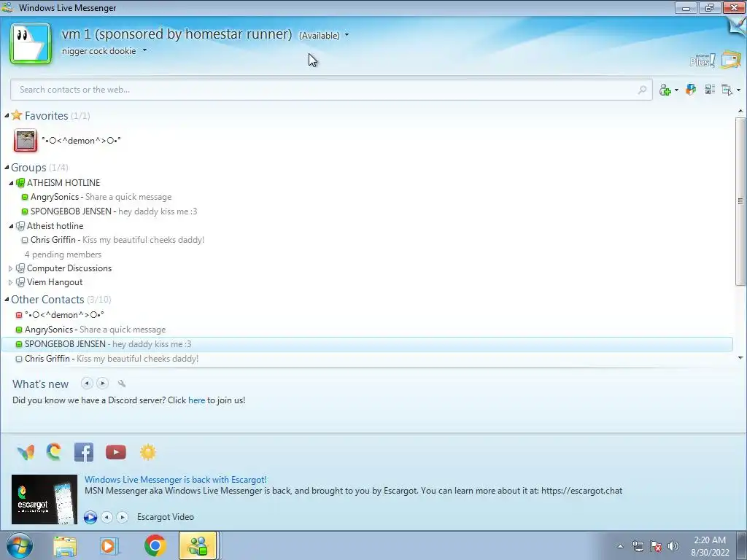747x560 pixels.
Task: Open Windows Media Player from taskbar
Action: point(109,546)
